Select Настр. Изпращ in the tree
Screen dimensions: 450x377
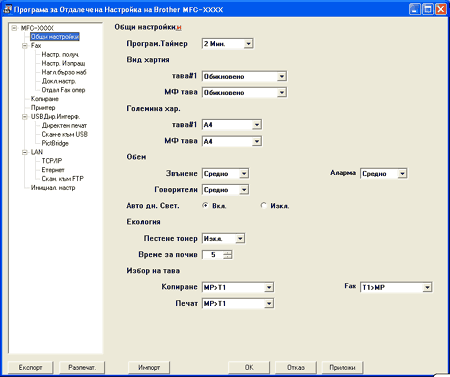[63, 63]
